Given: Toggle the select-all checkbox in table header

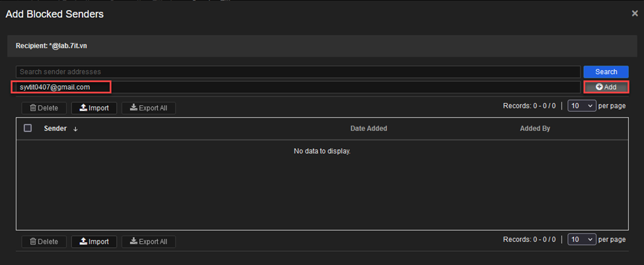Looking at the screenshot, I should coord(28,128).
